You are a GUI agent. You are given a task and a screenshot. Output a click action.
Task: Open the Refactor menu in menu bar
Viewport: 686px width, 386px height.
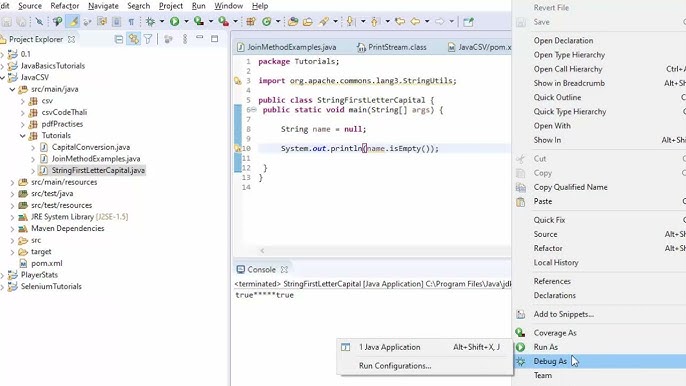[x=65, y=6]
